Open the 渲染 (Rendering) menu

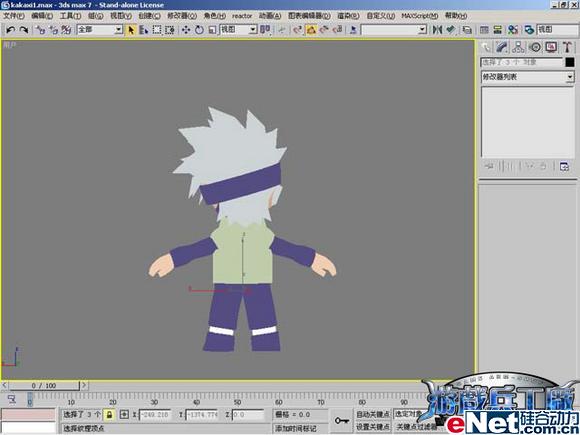coord(348,16)
